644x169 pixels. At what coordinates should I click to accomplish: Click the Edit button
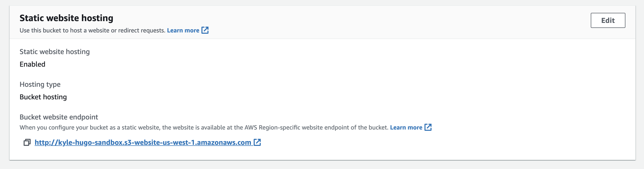click(x=608, y=20)
